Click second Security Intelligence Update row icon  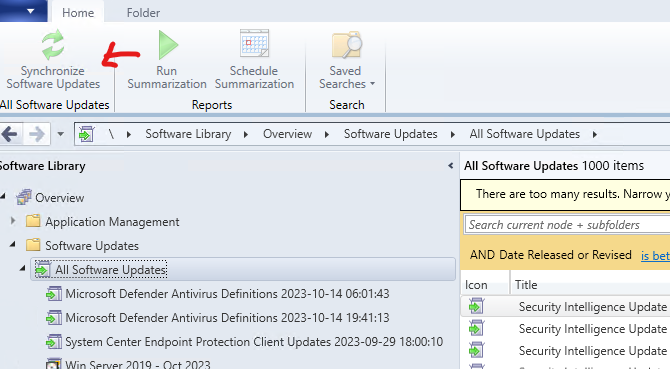[x=476, y=328]
